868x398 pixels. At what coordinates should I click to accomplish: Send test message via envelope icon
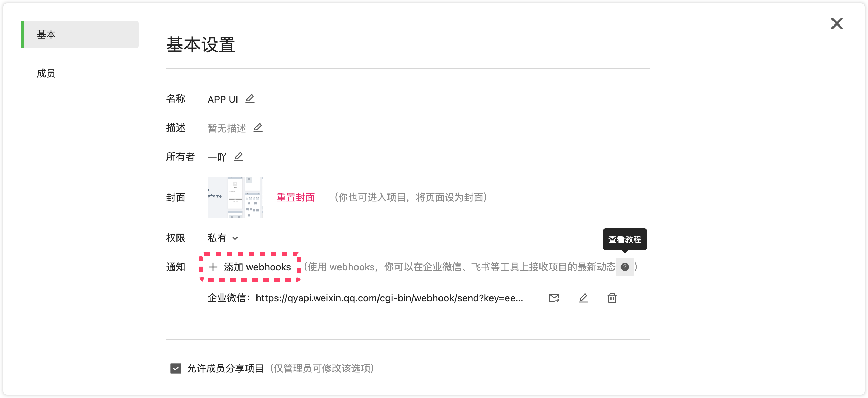tap(554, 298)
